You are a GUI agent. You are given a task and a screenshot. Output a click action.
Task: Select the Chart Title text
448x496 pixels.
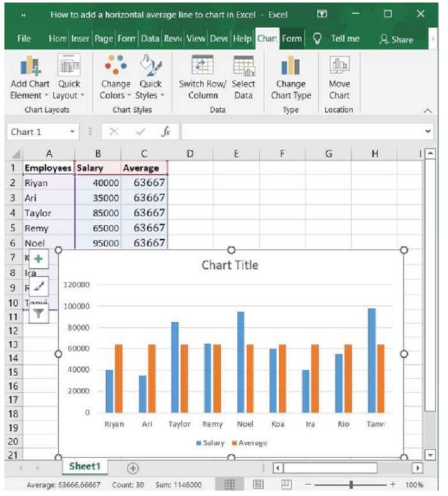click(x=230, y=265)
